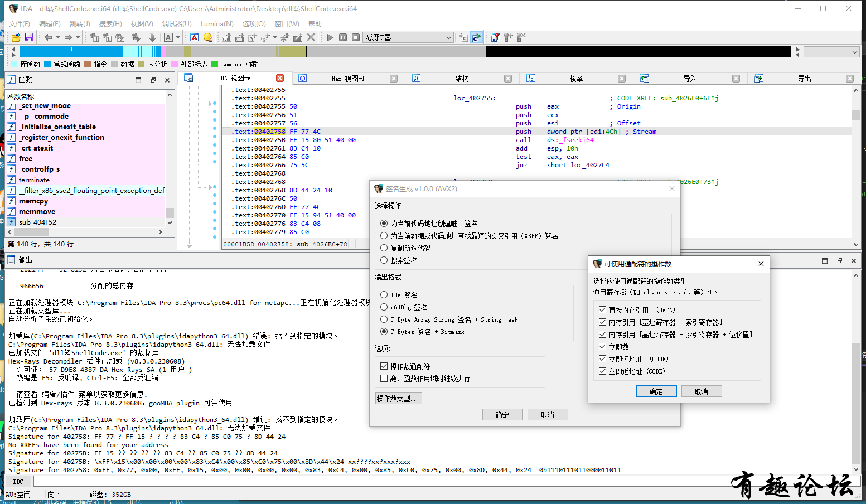Open Jump back history dropdown arrow
Screen dimensions: 866x504
coord(58,37)
